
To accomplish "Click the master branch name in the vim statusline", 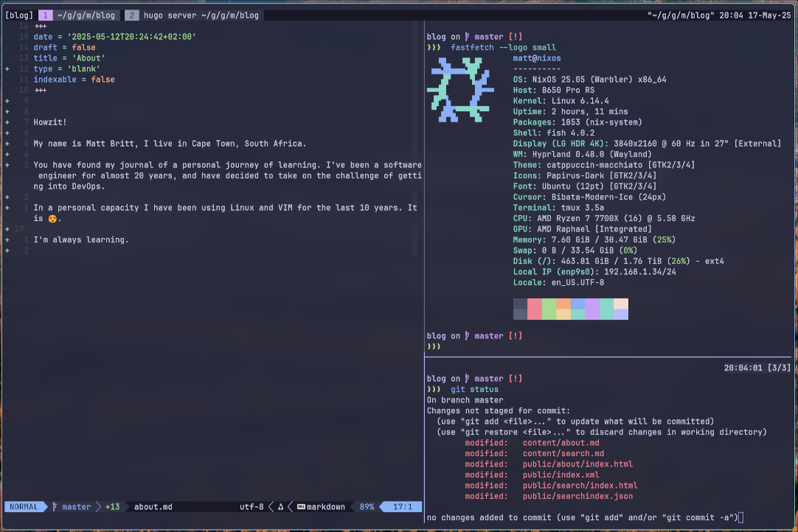I will (77, 506).
